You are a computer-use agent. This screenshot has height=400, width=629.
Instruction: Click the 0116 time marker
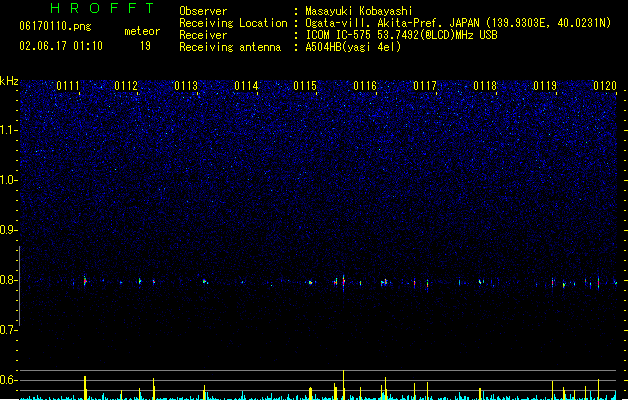[365, 86]
